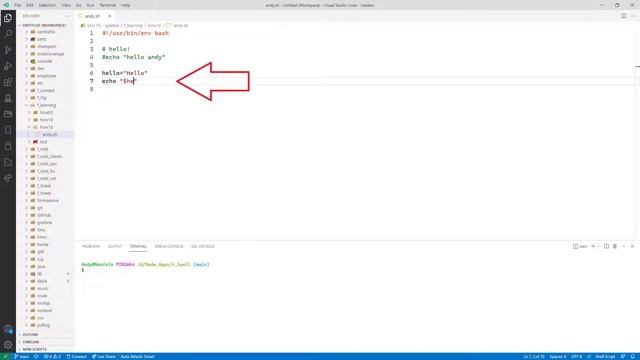Switch to the Output panel tab
The image size is (640, 360).
tap(115, 247)
